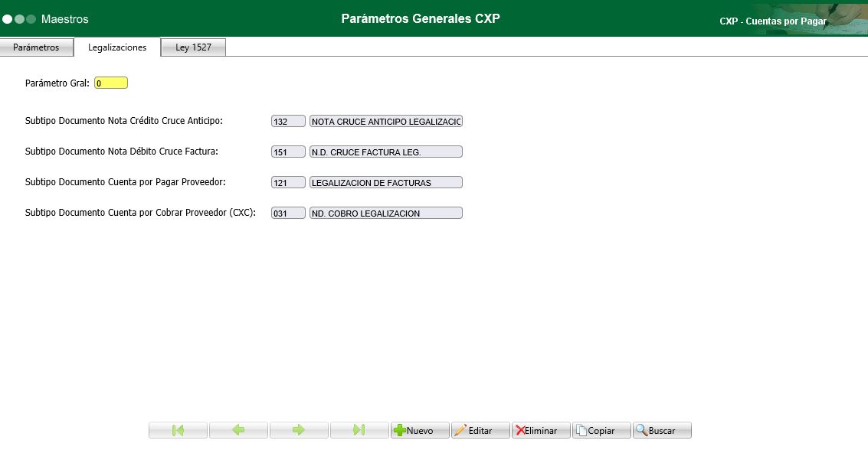The image size is (868, 450).
Task: Click the Subtipo Documento Cuenta por Pagar Proveedor label
Action: click(125, 181)
